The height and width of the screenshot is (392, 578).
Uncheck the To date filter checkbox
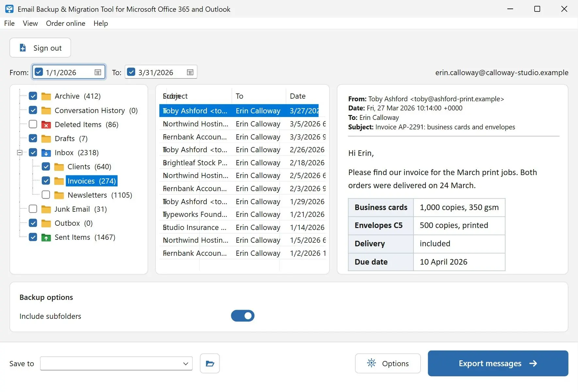pos(131,72)
